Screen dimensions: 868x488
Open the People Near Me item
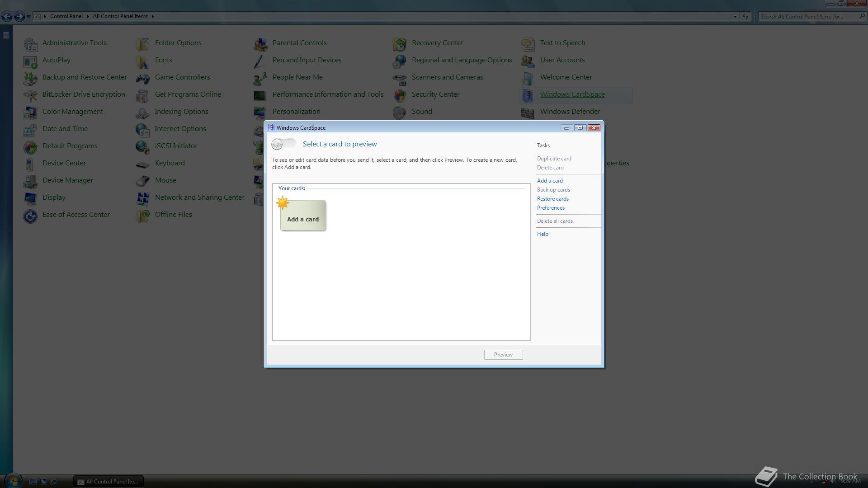pos(297,77)
